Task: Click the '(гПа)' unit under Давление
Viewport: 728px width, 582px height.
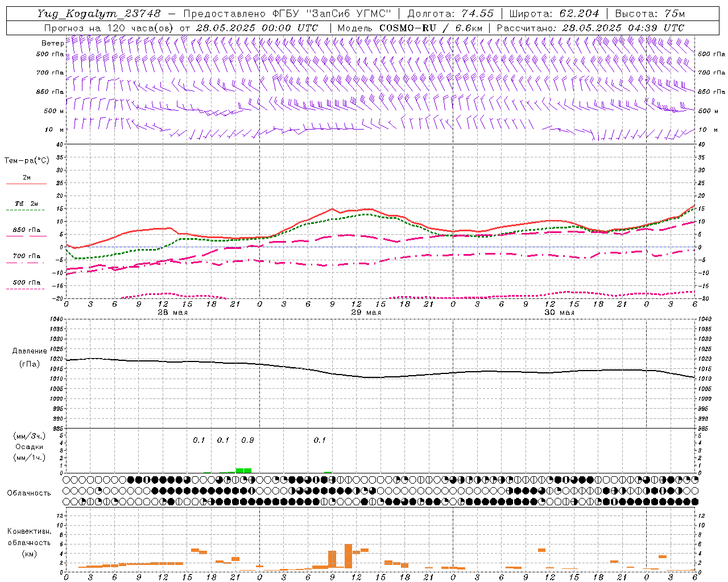Action: (x=30, y=364)
